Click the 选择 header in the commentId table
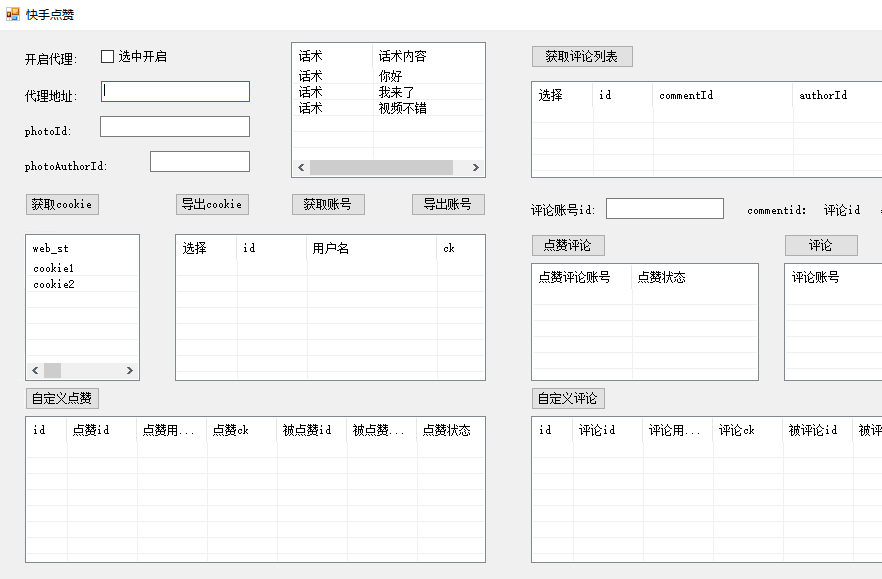 (x=563, y=95)
